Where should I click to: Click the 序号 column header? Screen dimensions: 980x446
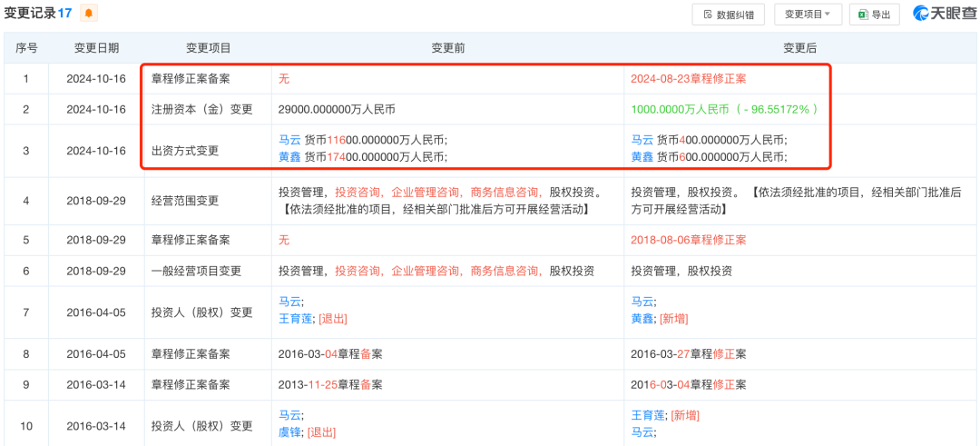click(x=25, y=48)
